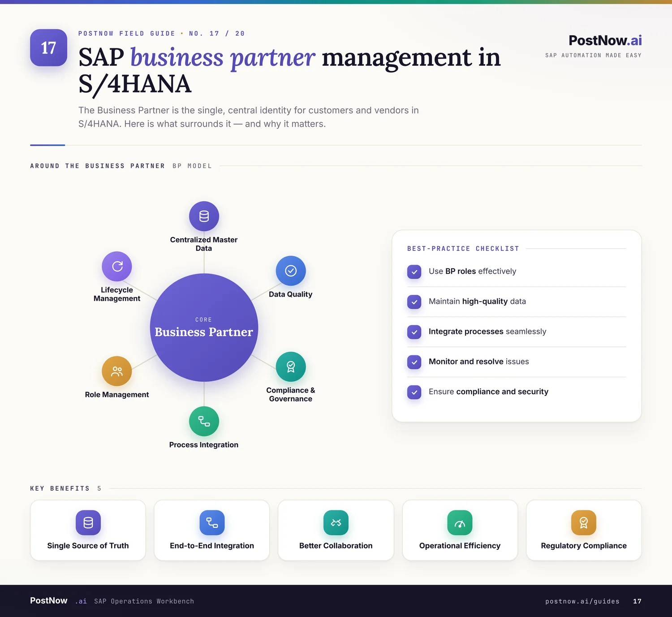Screen dimensions: 672x617
Task: Click the Process Integration label
Action: 204,445
